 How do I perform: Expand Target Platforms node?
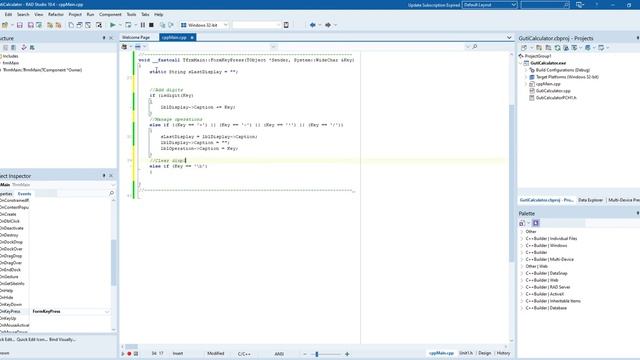pos(526,77)
